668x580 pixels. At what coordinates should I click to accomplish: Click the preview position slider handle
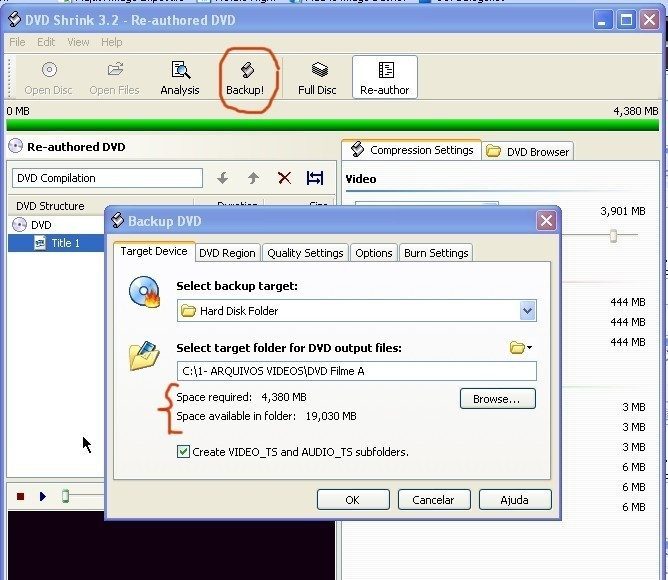coord(65,496)
